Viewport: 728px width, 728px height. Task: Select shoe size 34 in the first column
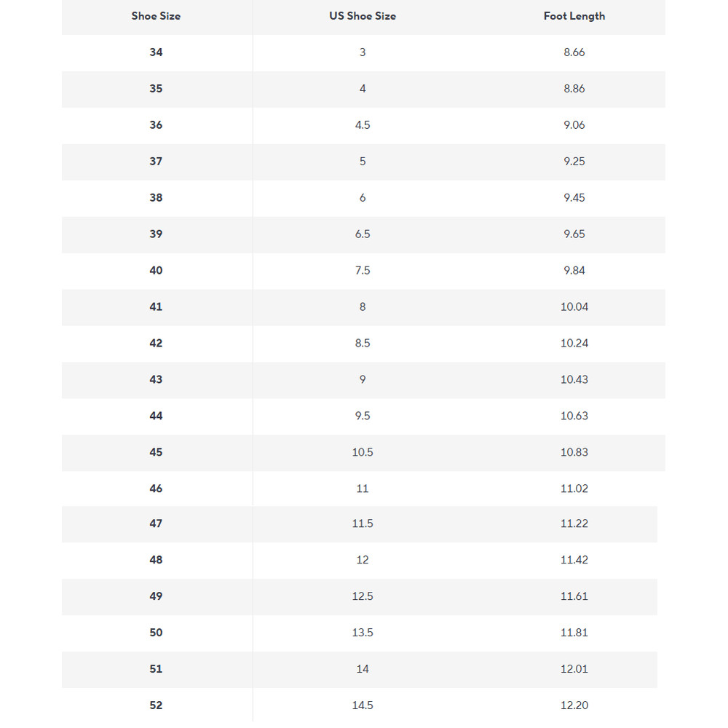(156, 52)
